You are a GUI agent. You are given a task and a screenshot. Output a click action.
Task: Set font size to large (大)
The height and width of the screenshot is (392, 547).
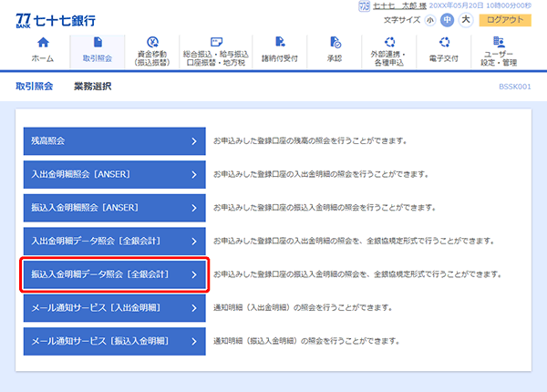pyautogui.click(x=466, y=20)
